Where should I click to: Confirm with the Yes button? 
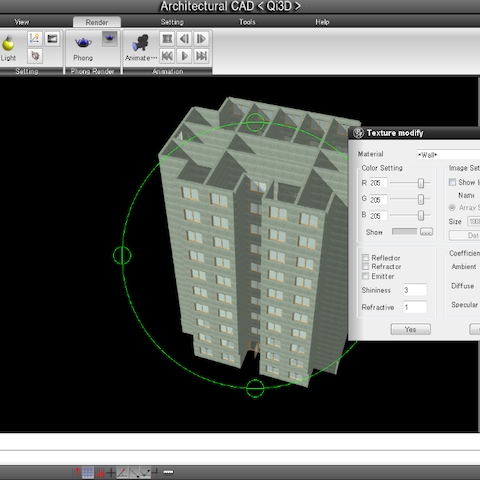410,329
